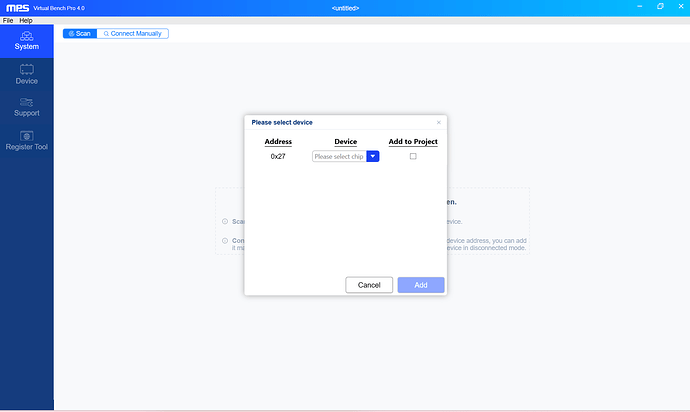Click the Device column header
The width and height of the screenshot is (690, 412).
coord(345,141)
